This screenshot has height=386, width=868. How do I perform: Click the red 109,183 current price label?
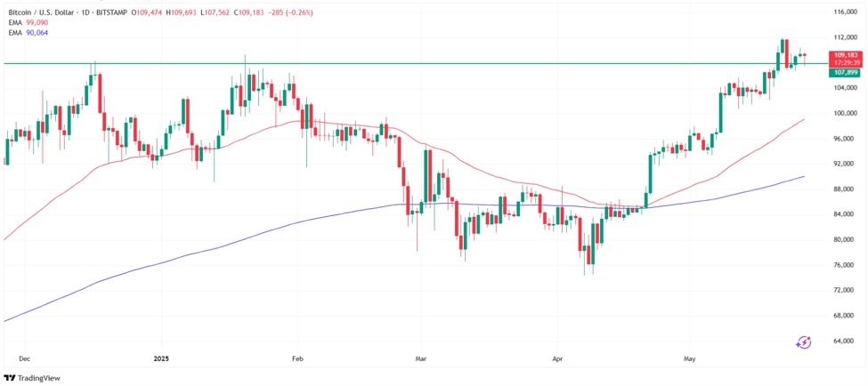[844, 55]
